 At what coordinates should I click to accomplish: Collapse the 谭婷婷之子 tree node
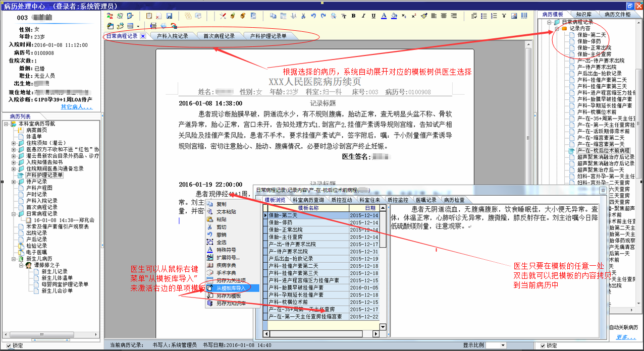(x=22, y=265)
